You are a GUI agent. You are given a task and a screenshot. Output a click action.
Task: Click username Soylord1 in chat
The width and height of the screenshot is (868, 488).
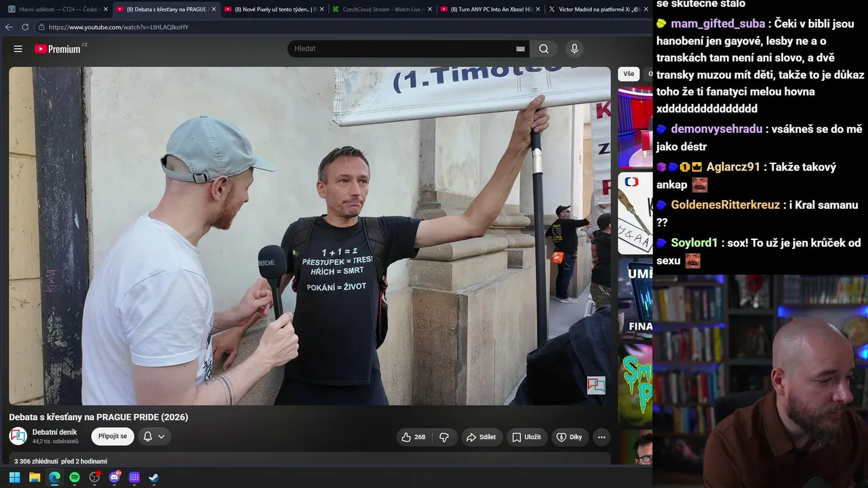coord(694,243)
